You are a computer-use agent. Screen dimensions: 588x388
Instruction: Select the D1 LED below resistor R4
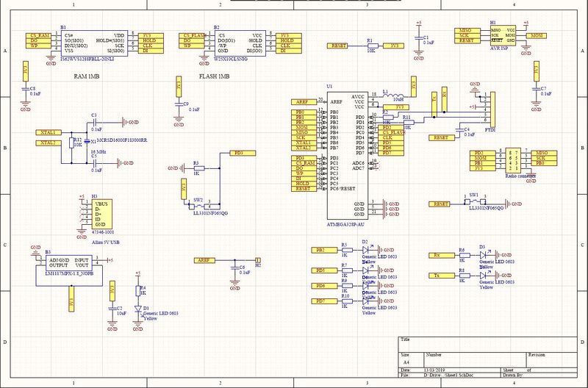coord(137,309)
